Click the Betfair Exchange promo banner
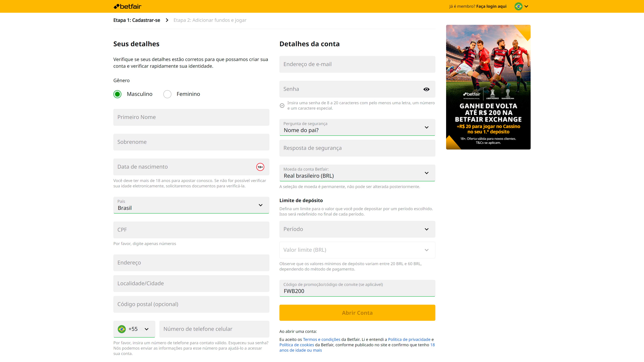Image resolution: width=644 pixels, height=362 pixels. (488, 87)
